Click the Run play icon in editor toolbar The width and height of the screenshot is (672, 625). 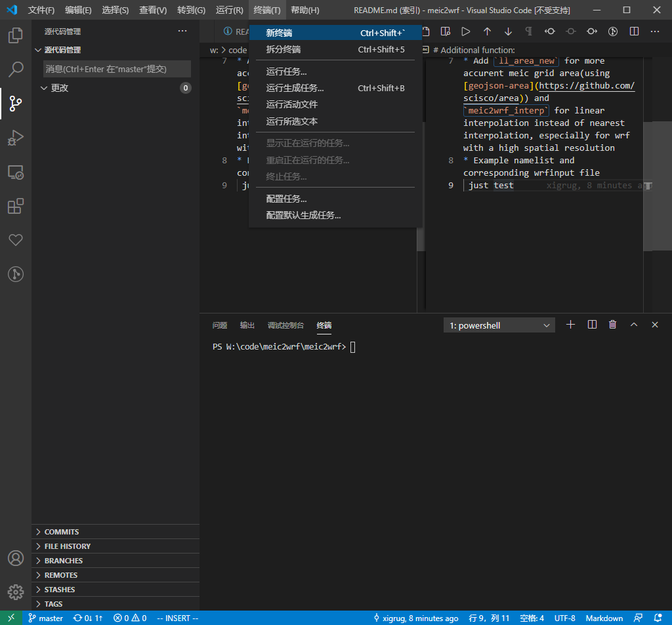(466, 31)
